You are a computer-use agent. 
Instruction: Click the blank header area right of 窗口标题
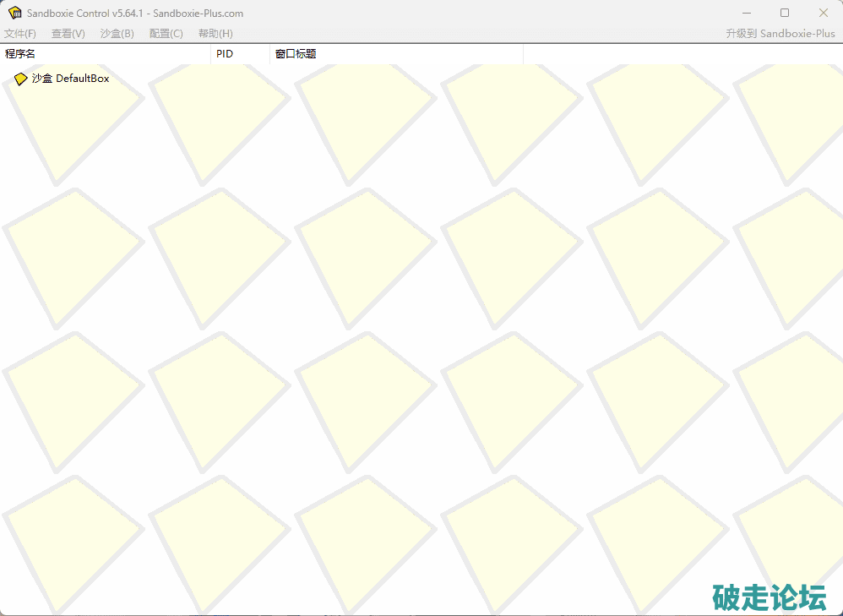676,54
